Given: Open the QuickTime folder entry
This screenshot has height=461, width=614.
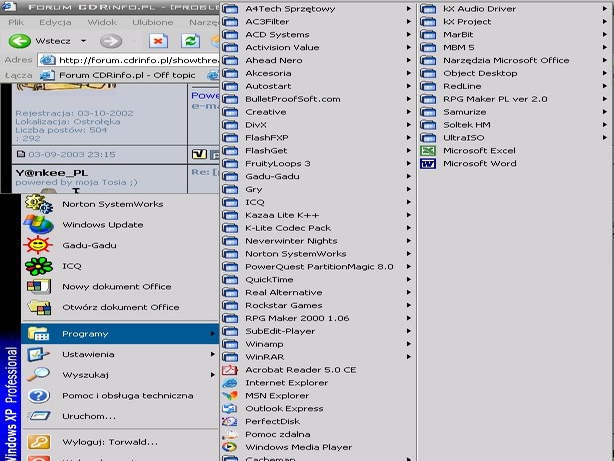Looking at the screenshot, I should (x=318, y=280).
